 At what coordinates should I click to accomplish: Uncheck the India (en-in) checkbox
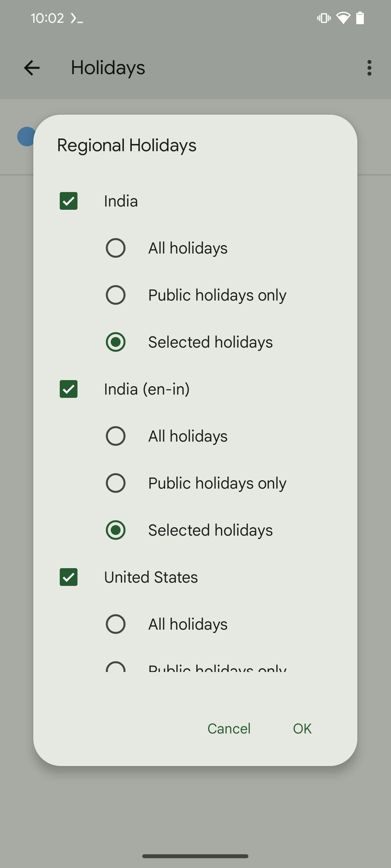[68, 389]
